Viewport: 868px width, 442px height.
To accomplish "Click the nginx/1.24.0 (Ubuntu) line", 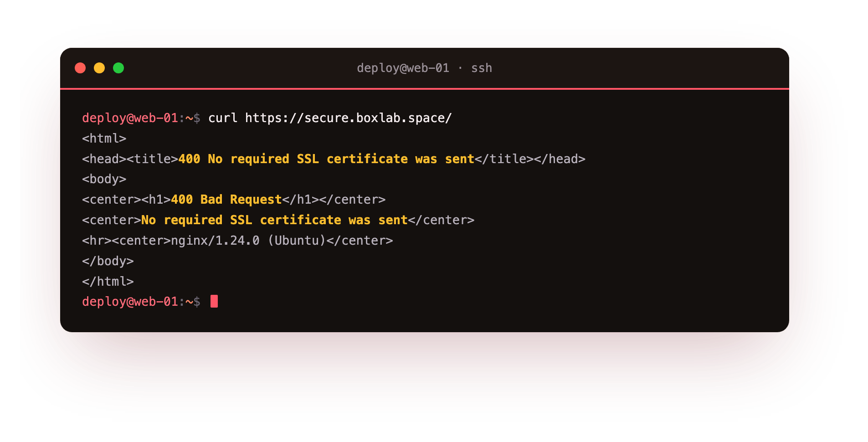I will 237,241.
